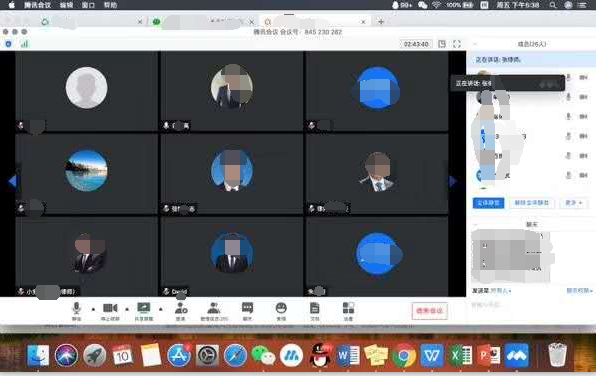596x376 pixels.
Task: Open Microsoft Word from the Dock
Action: click(347, 355)
